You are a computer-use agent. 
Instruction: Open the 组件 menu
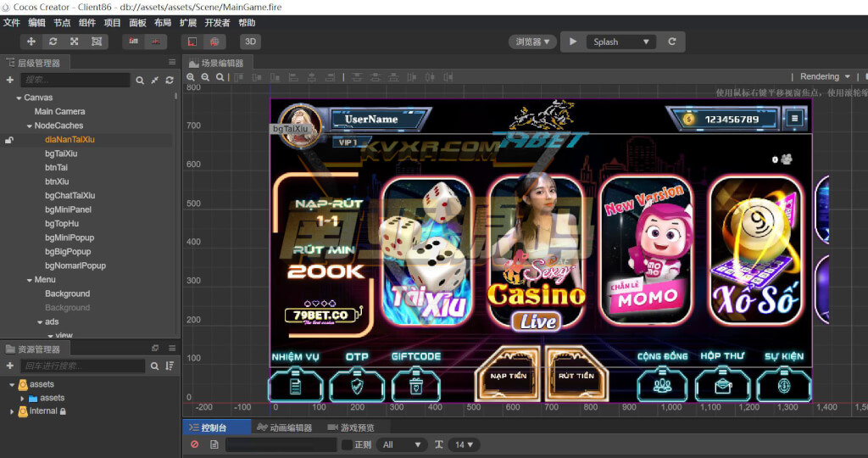point(87,23)
